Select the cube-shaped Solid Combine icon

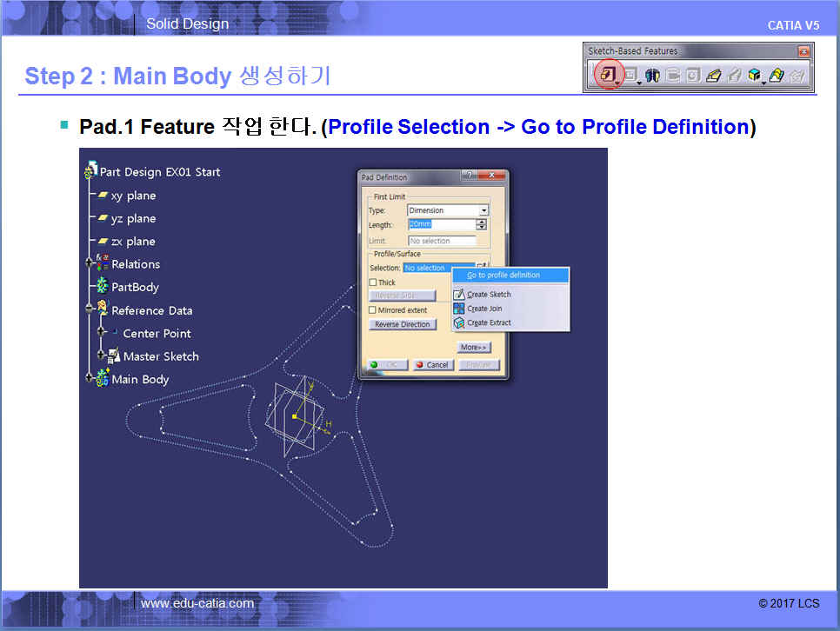coord(754,75)
